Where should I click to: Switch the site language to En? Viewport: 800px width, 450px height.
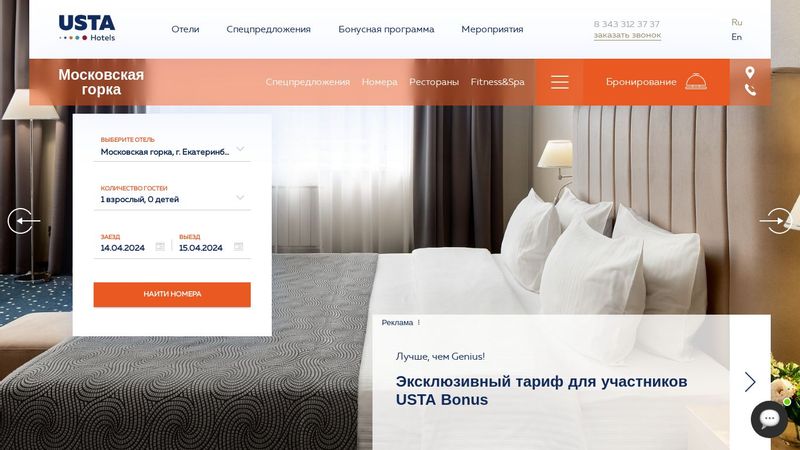pos(736,37)
